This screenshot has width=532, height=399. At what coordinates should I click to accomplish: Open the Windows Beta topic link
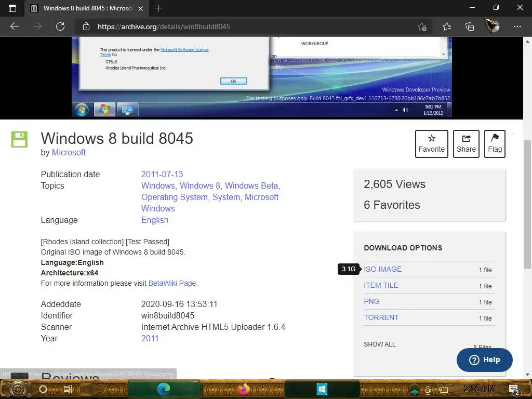click(x=251, y=185)
